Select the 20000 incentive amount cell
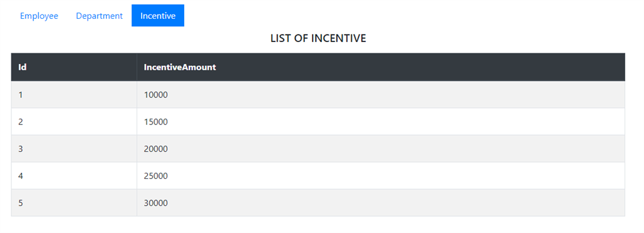 pos(380,149)
